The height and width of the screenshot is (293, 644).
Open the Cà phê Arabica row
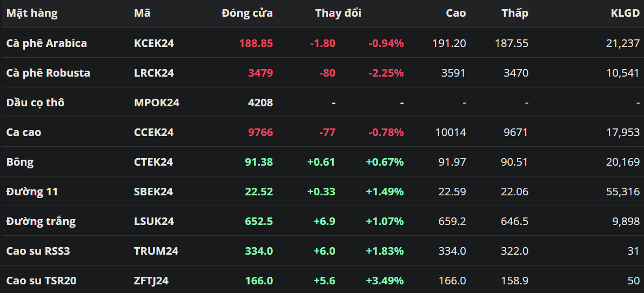(x=46, y=43)
